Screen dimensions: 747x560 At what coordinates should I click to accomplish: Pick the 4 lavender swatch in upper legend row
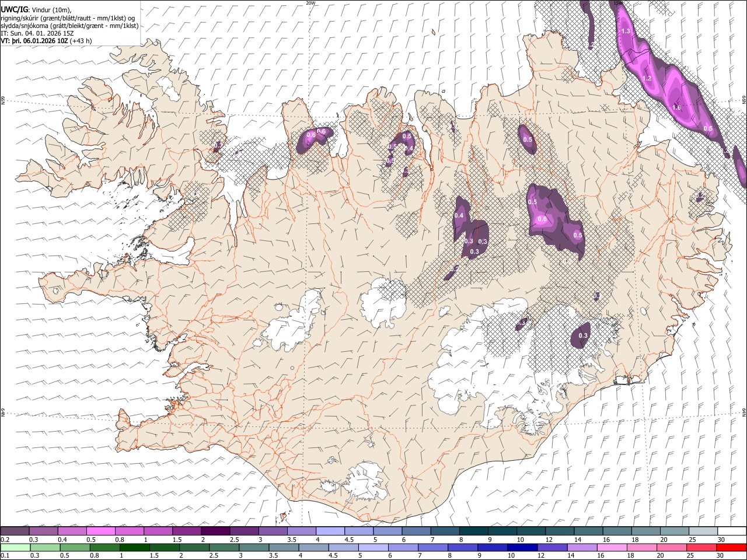click(x=330, y=531)
